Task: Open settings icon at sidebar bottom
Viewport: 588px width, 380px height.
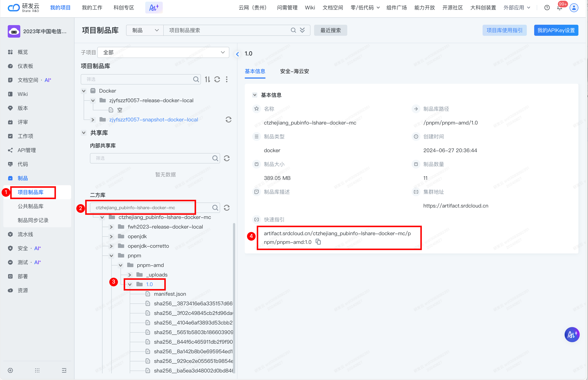Action: [10, 370]
